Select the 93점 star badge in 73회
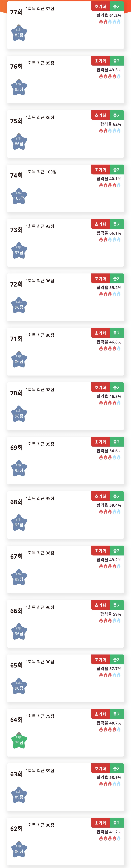Image resolution: width=131 pixels, height=868 pixels. pos(19,251)
